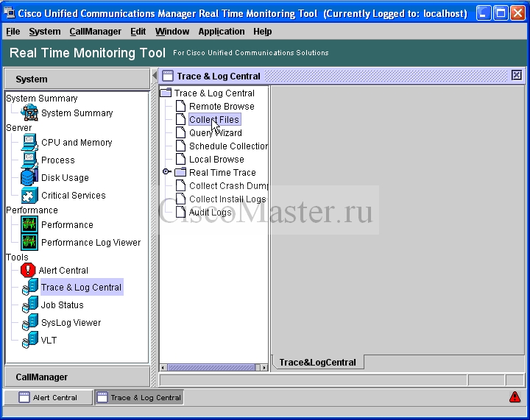Switch to Trace & Log Central taskbar tab

coord(139,397)
